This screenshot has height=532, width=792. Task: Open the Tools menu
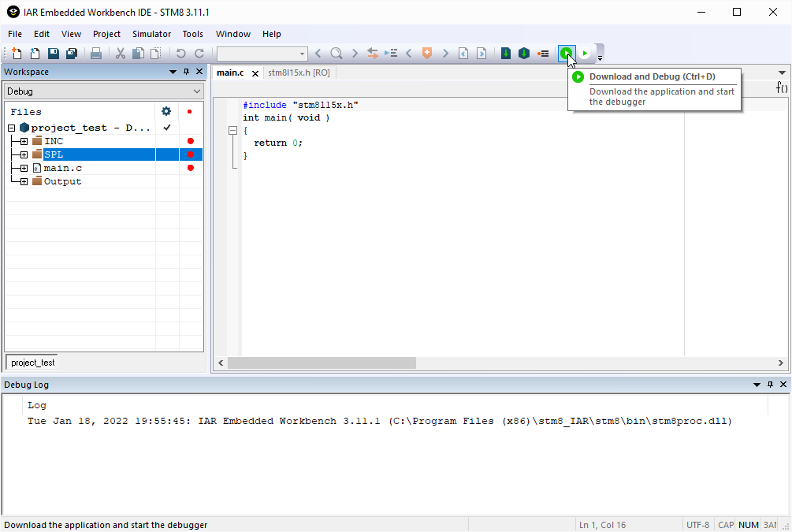coord(192,34)
